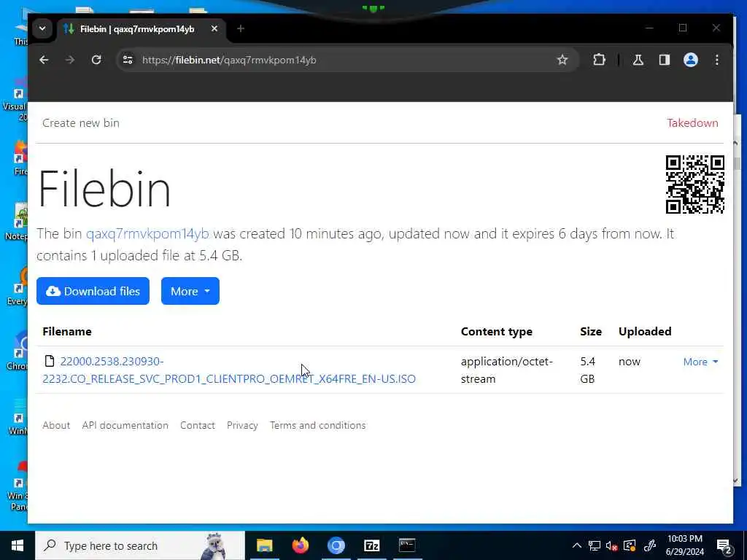Click the bin QR code image
Screen dimensions: 747x560
click(x=695, y=184)
